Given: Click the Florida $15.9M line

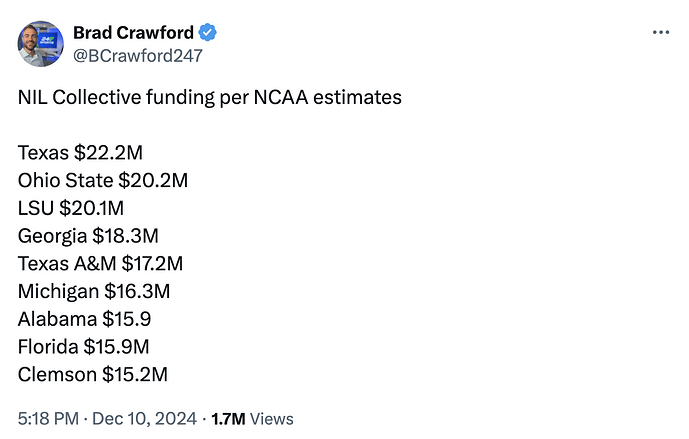Looking at the screenshot, I should tap(84, 347).
